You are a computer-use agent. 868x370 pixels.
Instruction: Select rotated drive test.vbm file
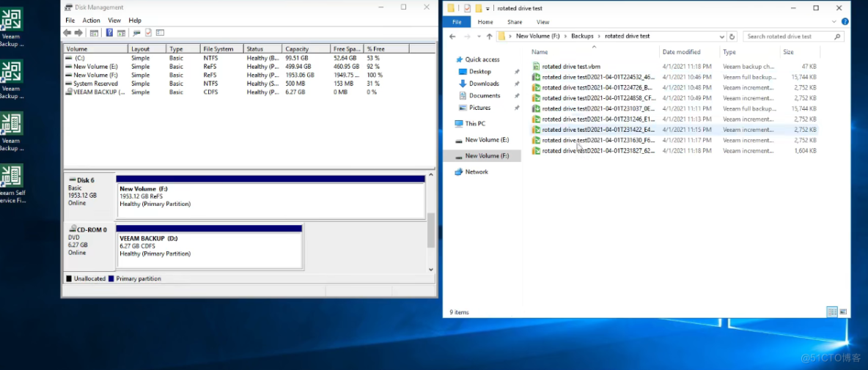674,67
